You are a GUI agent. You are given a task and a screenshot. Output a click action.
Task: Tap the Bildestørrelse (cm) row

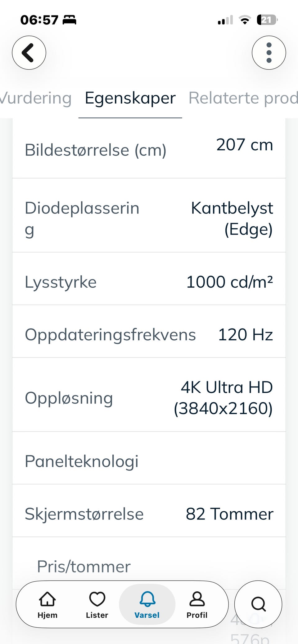(149, 150)
